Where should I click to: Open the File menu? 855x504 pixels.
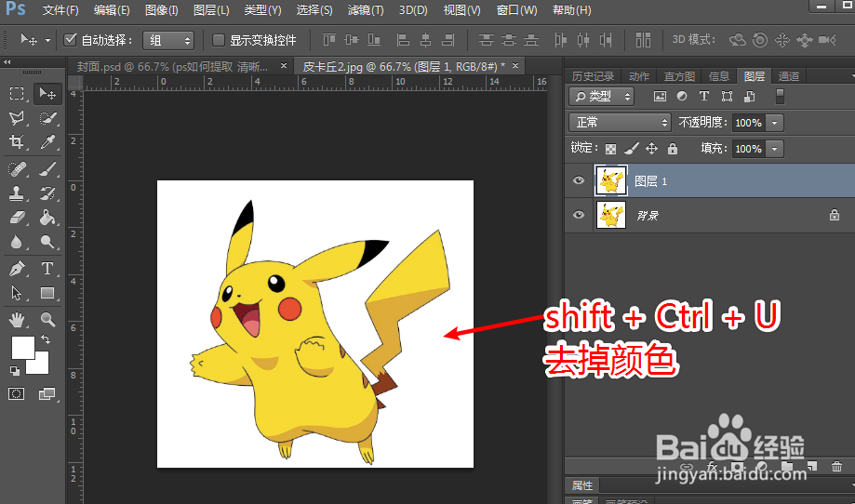[x=60, y=10]
